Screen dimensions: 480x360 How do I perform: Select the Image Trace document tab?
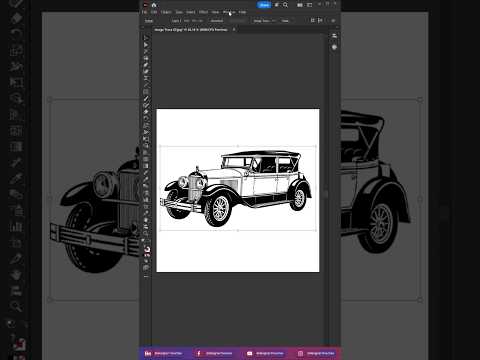191,30
